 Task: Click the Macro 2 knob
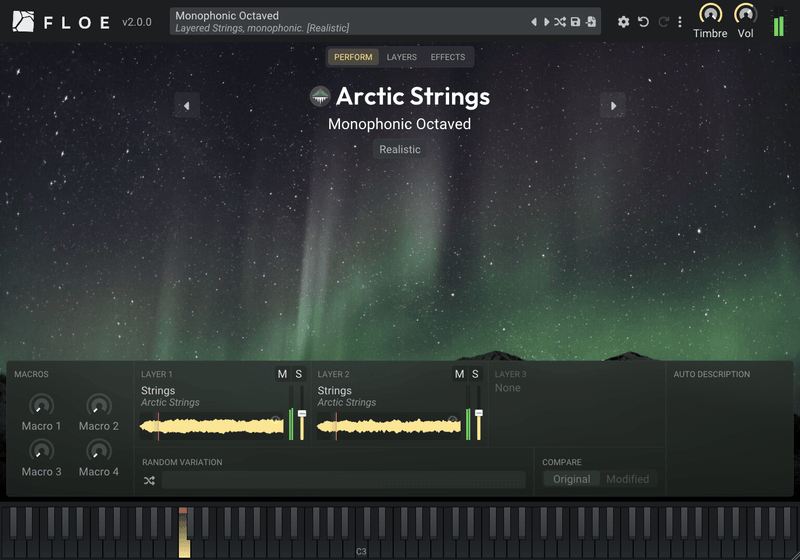pos(98,405)
